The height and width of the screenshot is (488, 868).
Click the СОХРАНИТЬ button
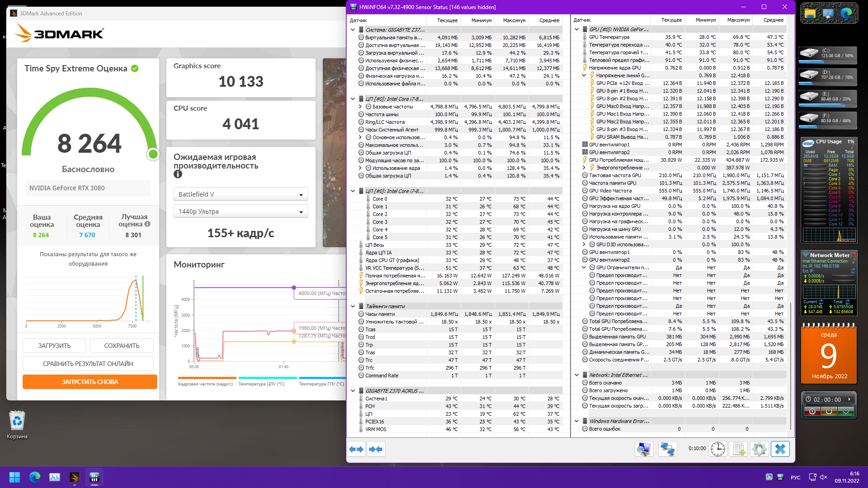122,346
